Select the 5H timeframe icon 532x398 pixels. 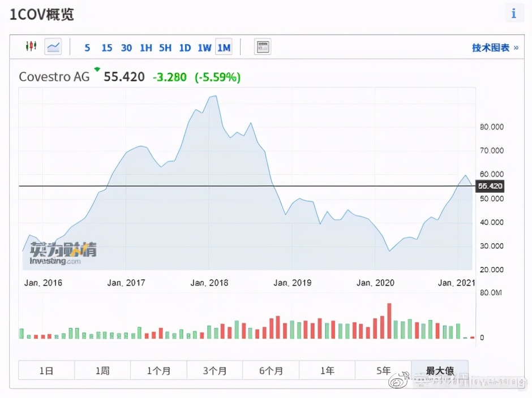[165, 48]
